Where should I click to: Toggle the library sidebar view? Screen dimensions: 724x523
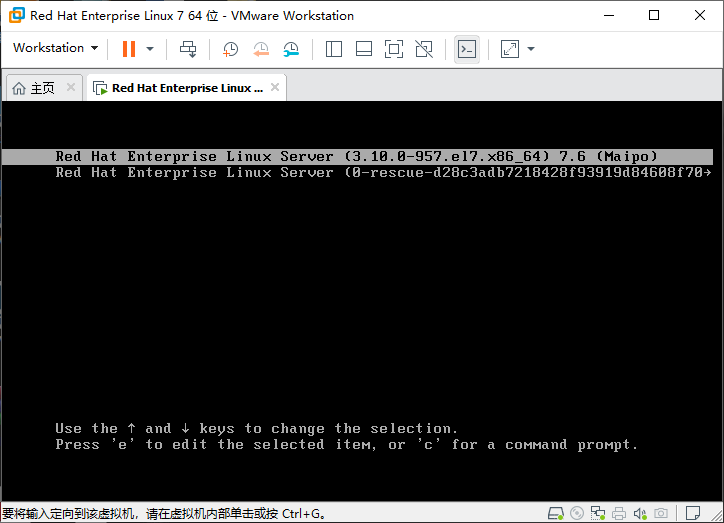click(333, 48)
